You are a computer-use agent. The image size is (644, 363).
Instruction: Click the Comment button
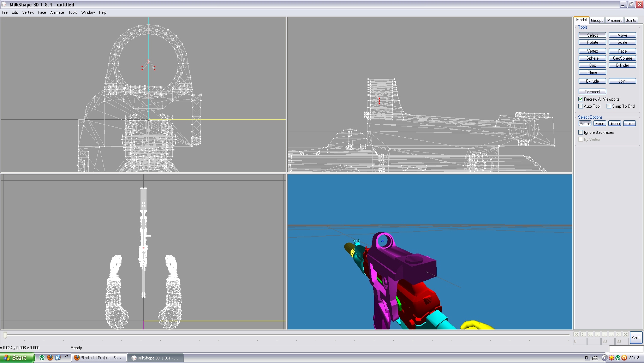[x=592, y=92]
